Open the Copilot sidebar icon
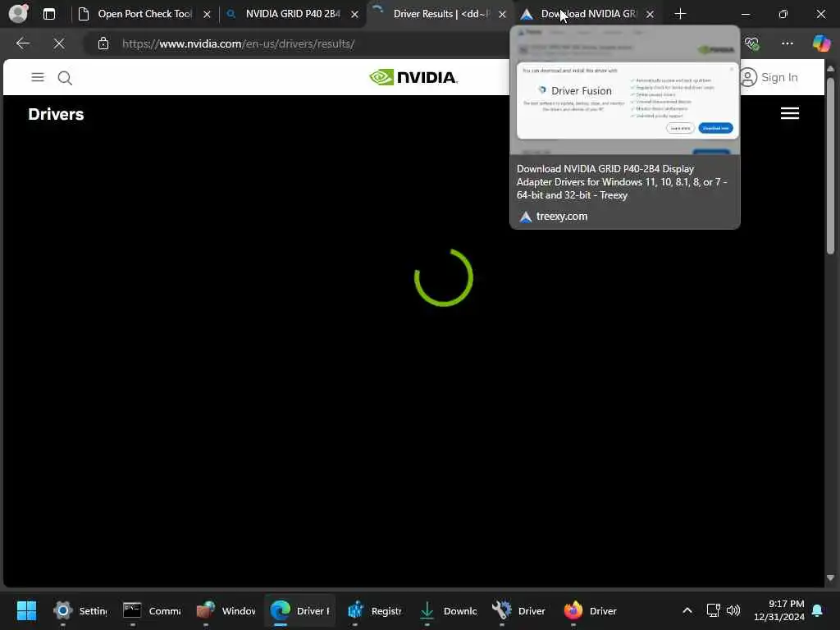Screen dimensions: 840x630 point(821,43)
